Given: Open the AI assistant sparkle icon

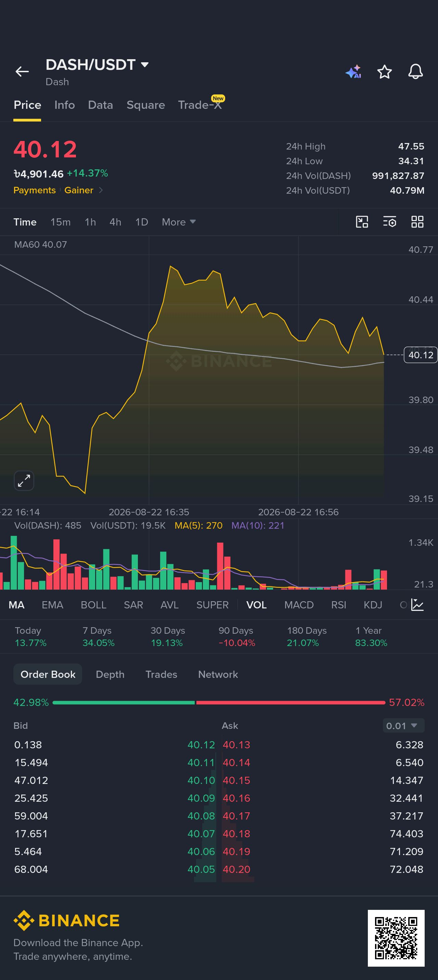Looking at the screenshot, I should pyautogui.click(x=353, y=72).
